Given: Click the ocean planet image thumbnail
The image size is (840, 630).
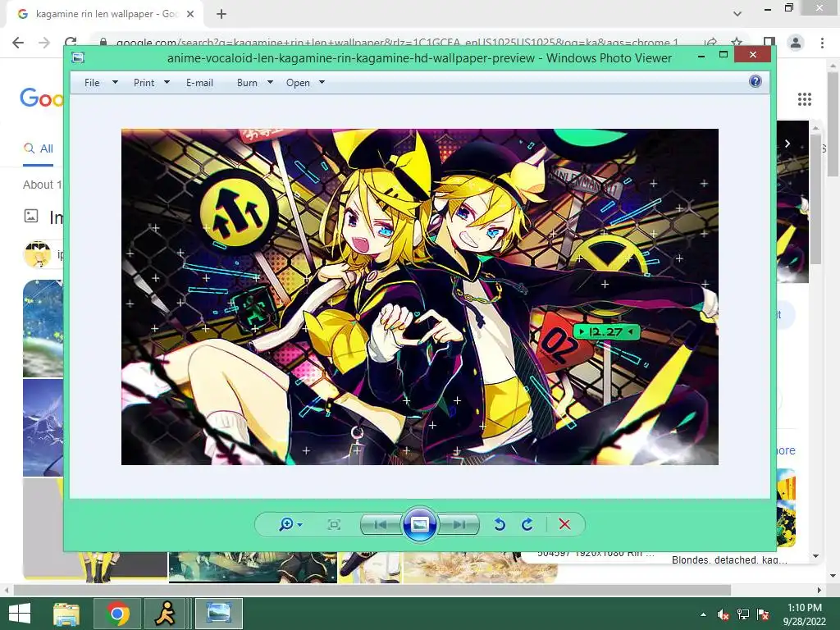Looking at the screenshot, I should click(43, 328).
